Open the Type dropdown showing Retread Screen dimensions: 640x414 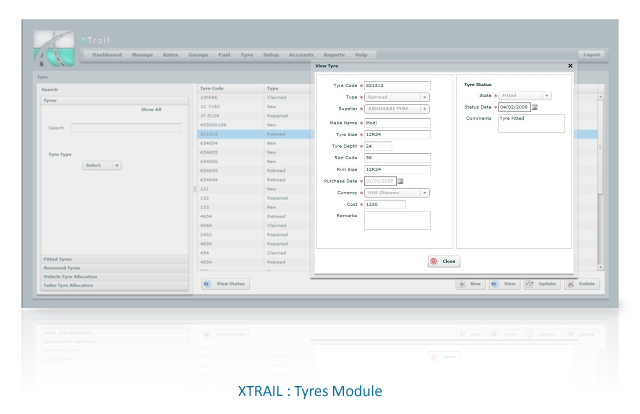click(397, 97)
